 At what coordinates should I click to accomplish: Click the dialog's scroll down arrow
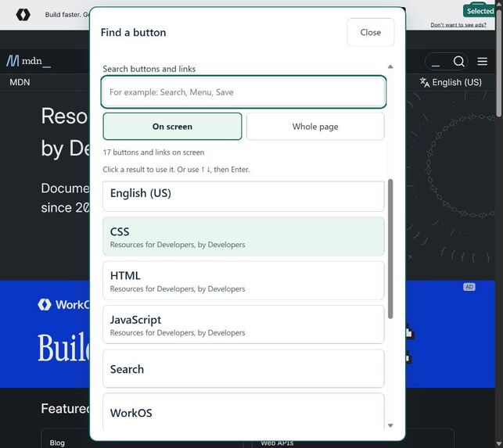(x=390, y=425)
